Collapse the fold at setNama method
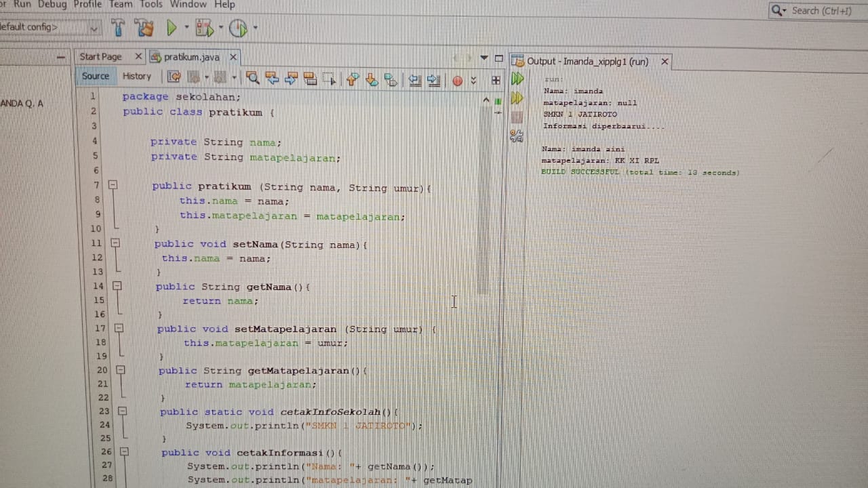 coord(115,243)
